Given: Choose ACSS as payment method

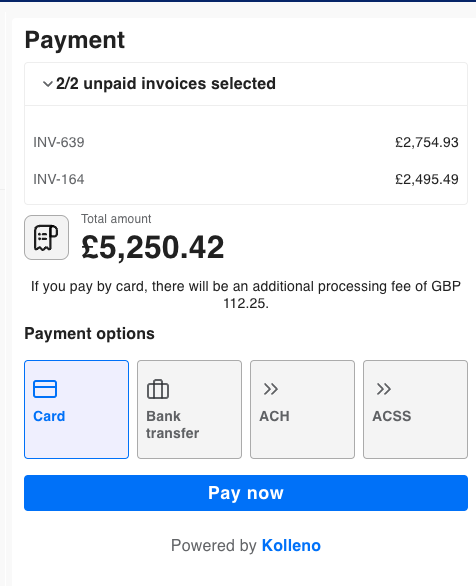Looking at the screenshot, I should [x=415, y=409].
